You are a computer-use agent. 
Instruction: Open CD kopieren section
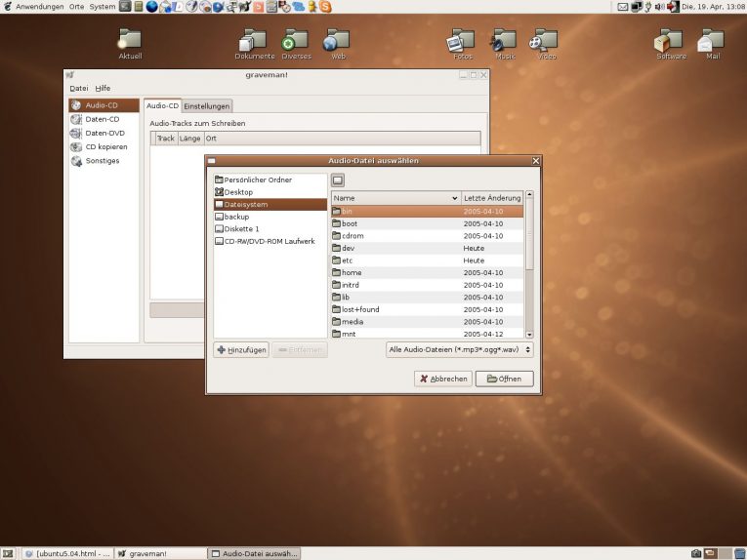click(x=104, y=146)
